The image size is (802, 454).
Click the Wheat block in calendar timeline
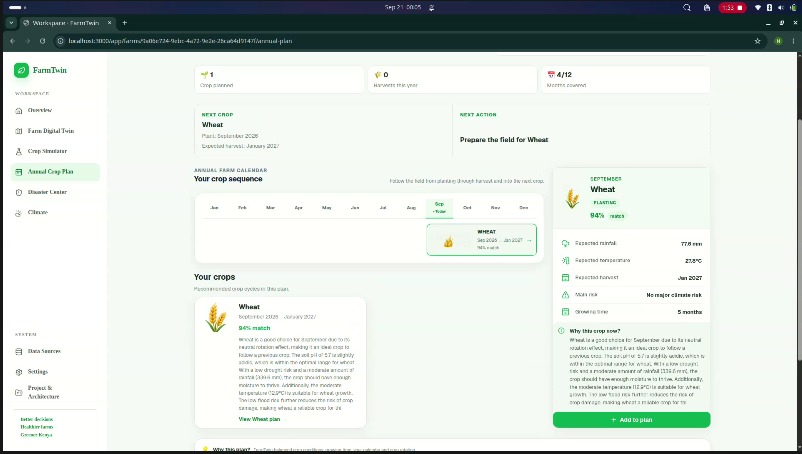481,239
